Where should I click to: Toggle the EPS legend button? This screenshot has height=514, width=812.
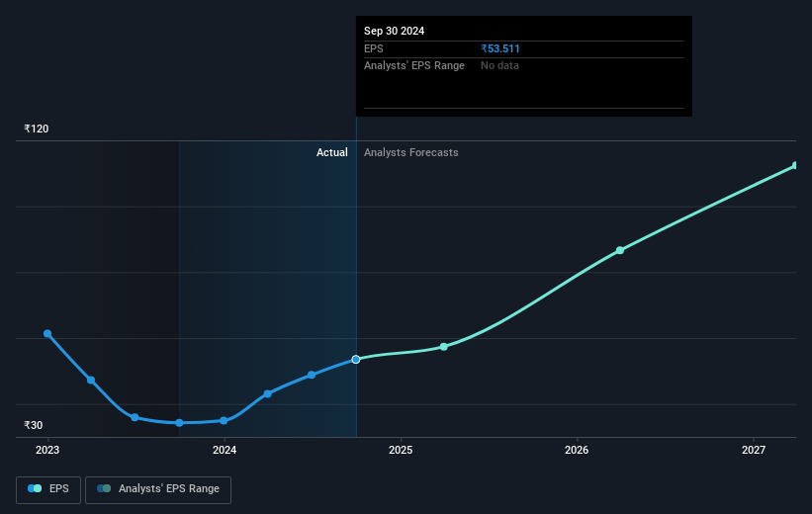coord(48,489)
